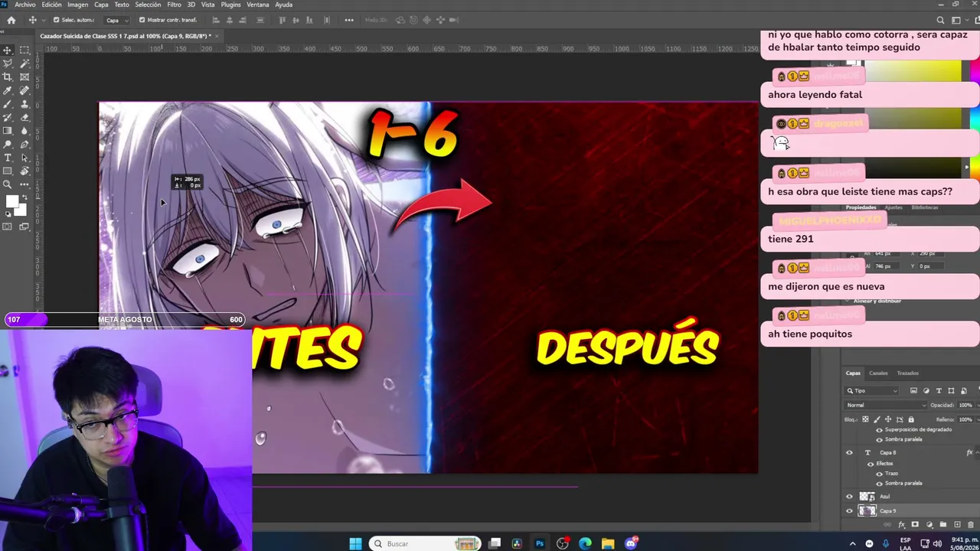Open the Capa auto-select dropdown
The image size is (980, 551).
pyautogui.click(x=117, y=20)
